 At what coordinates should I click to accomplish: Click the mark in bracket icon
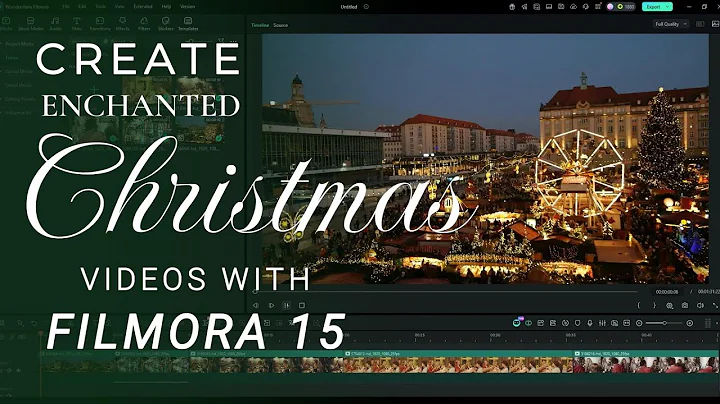click(639, 305)
